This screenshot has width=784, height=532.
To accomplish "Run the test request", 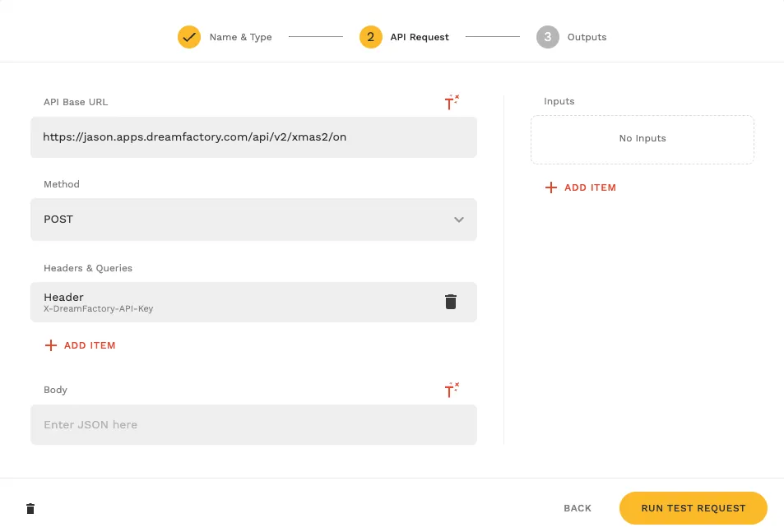I will click(x=693, y=508).
